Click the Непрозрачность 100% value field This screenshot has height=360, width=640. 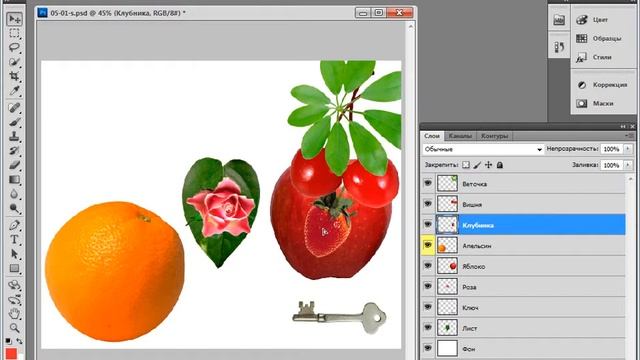(611, 149)
